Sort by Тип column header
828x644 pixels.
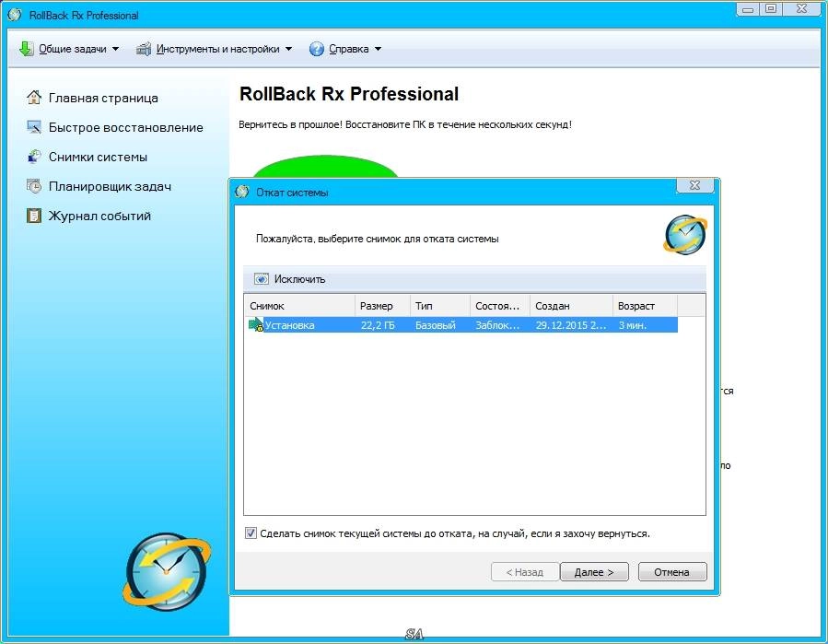point(440,306)
